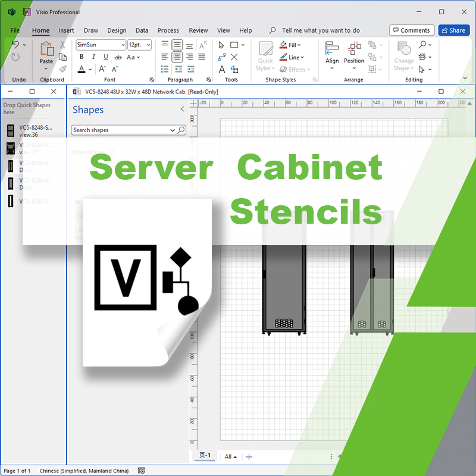Image resolution: width=476 pixels, height=476 pixels.
Task: Select the Text tool in the Tools group
Action: tap(222, 70)
